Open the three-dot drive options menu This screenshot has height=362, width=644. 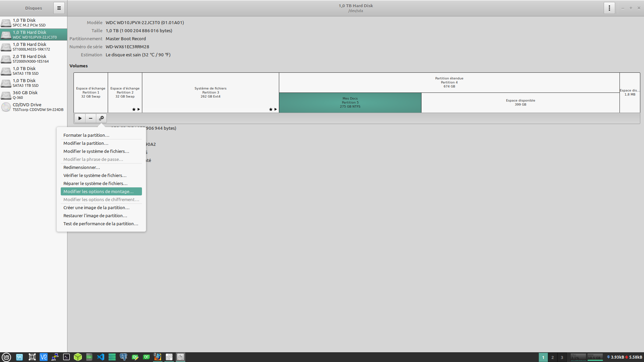pos(609,8)
